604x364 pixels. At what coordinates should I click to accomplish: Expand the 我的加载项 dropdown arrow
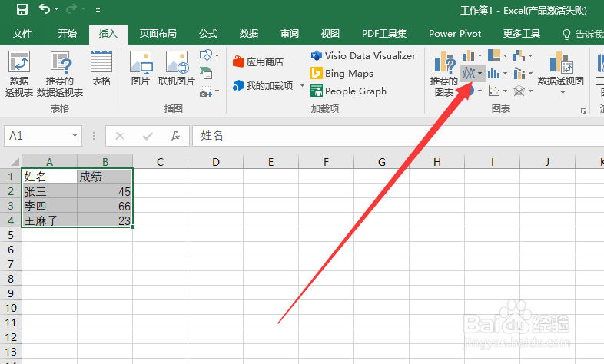click(x=302, y=85)
